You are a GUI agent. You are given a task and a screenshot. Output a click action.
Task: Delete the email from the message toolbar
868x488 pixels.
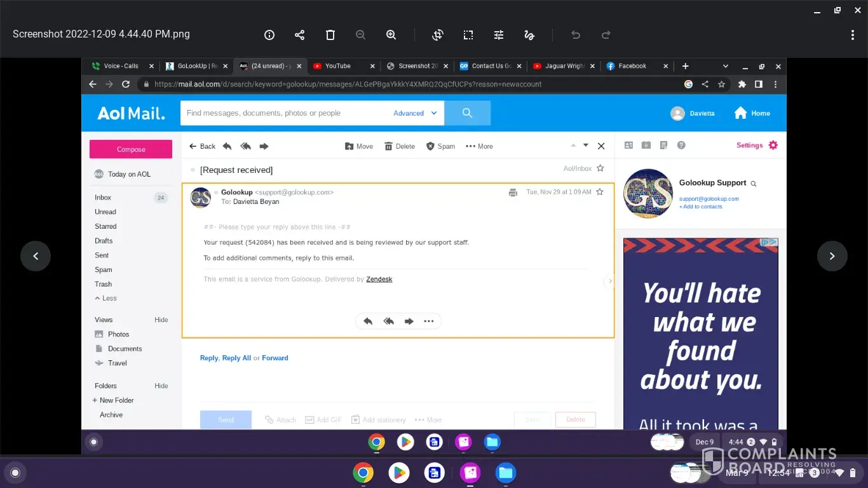point(400,146)
